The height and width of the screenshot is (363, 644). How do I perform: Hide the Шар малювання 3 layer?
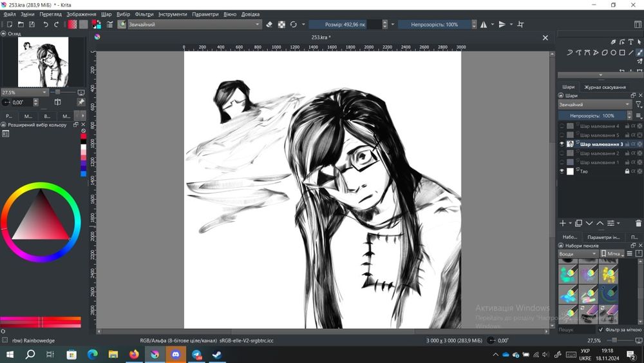point(562,144)
